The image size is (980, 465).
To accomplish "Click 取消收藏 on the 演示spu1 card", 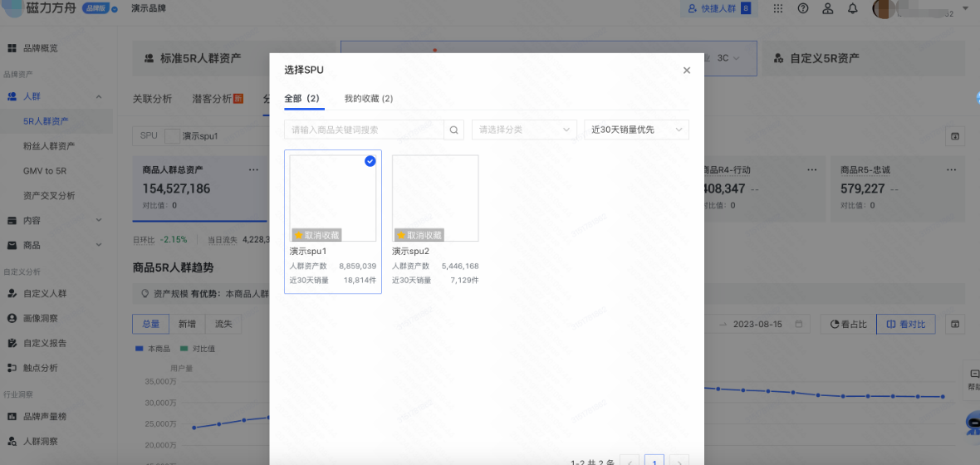I will [x=317, y=235].
